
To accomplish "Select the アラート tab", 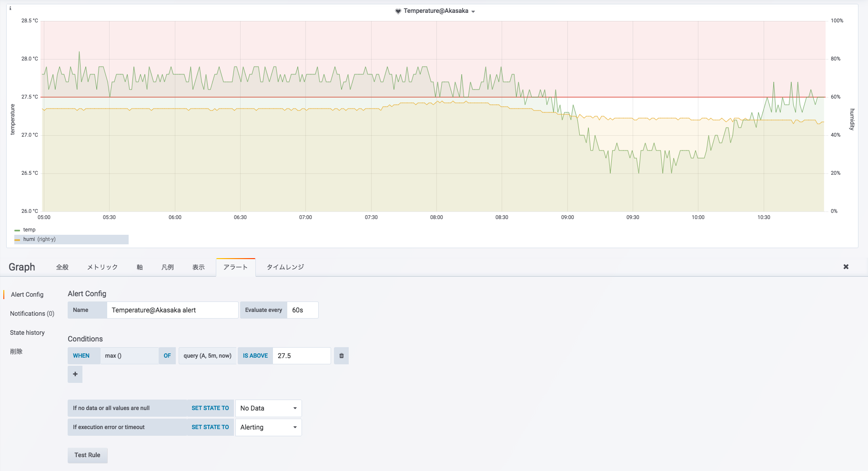I will pos(236,267).
